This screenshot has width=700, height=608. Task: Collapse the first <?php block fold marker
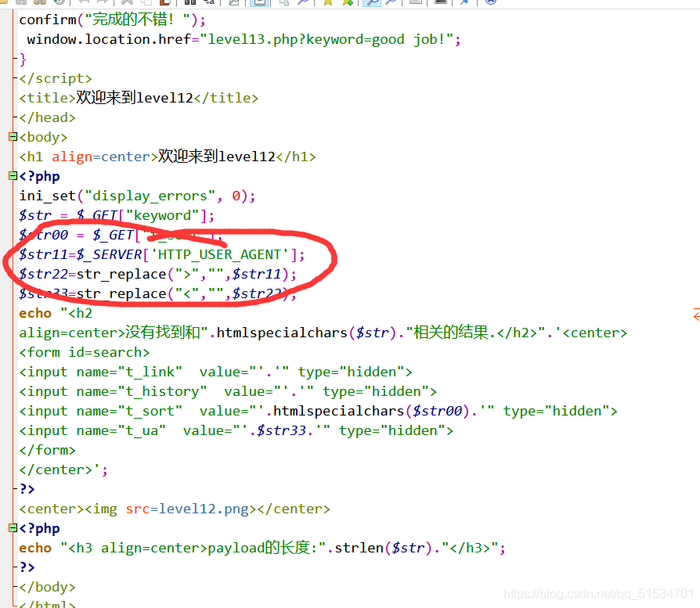click(x=13, y=176)
